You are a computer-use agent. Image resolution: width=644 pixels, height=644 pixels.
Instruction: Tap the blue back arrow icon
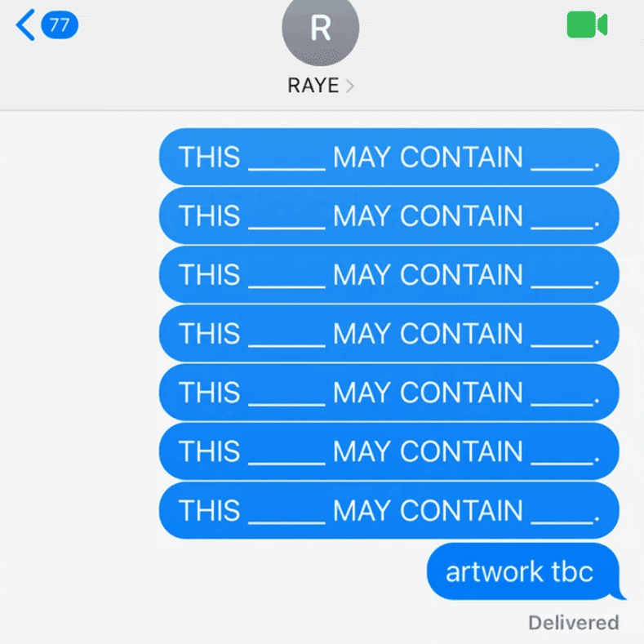(25, 25)
